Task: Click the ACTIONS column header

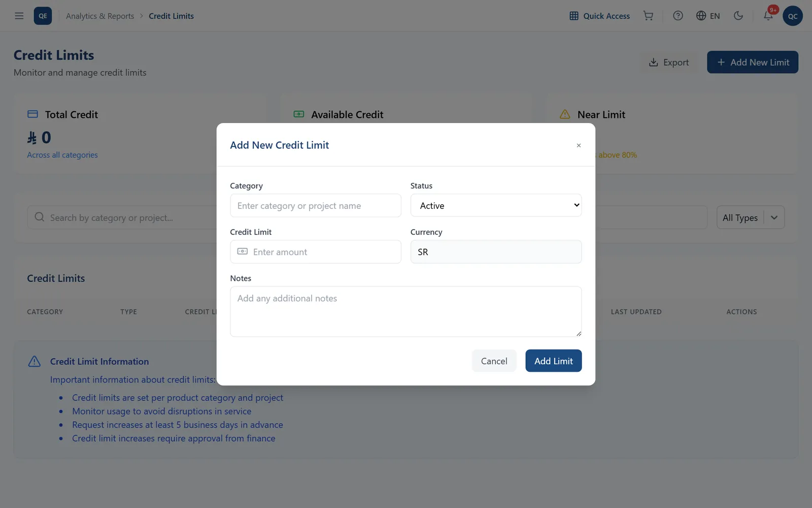Action: (x=741, y=312)
